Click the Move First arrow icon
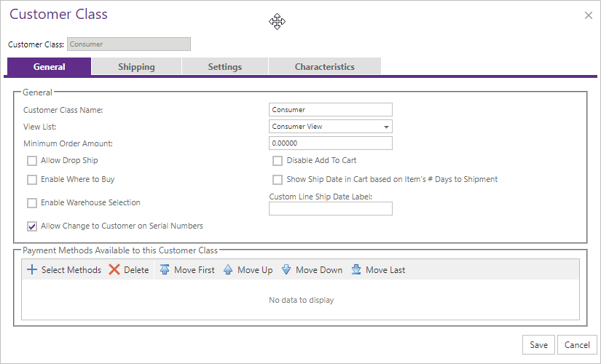 point(165,270)
